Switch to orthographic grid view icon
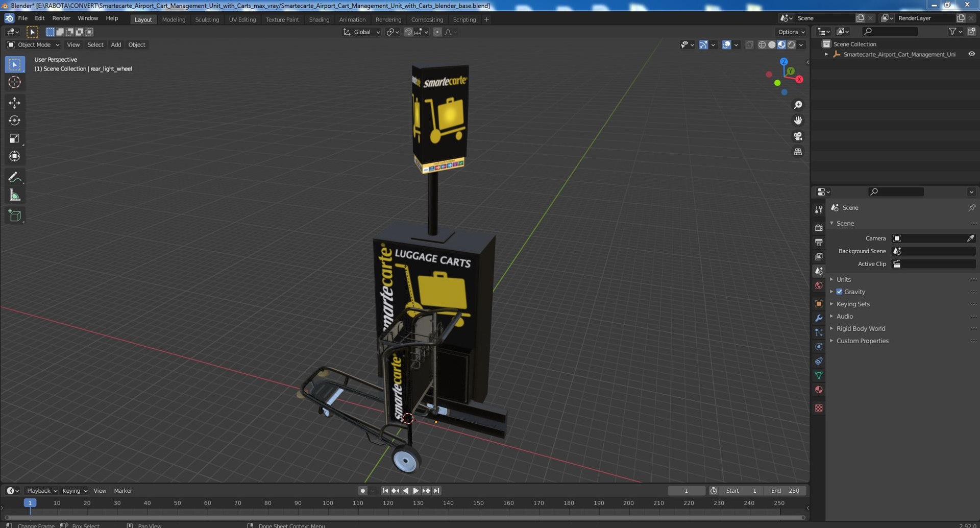Image resolution: width=980 pixels, height=528 pixels. pos(798,152)
